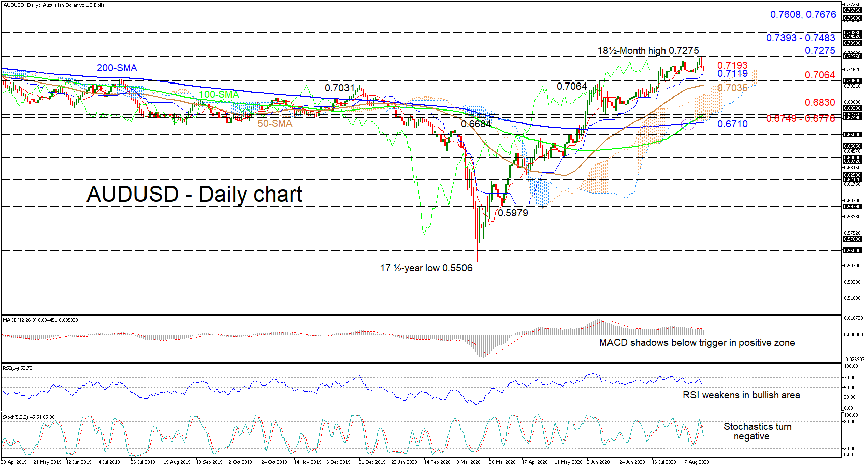
Task: Click the 'RSI(14) 53.73' indicator header
Action: pyautogui.click(x=18, y=368)
